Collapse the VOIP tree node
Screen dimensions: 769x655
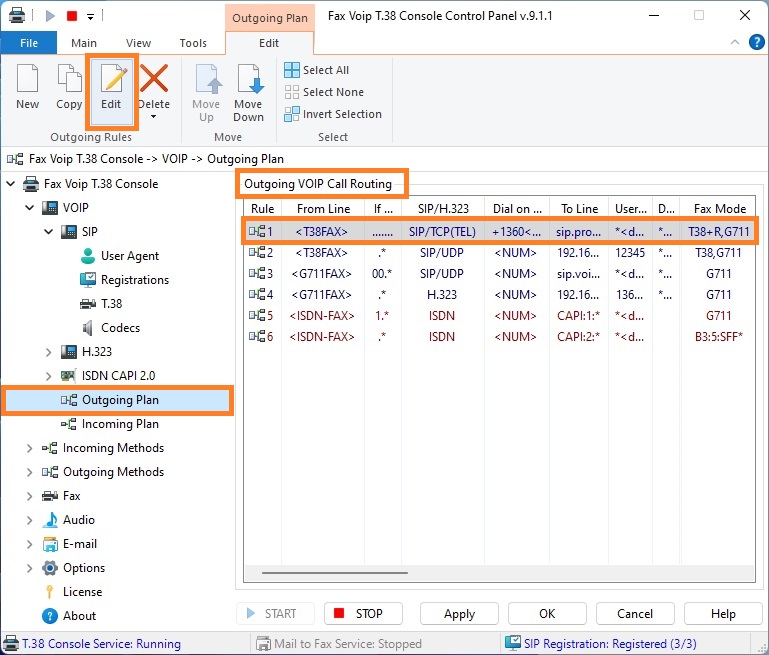[x=29, y=208]
